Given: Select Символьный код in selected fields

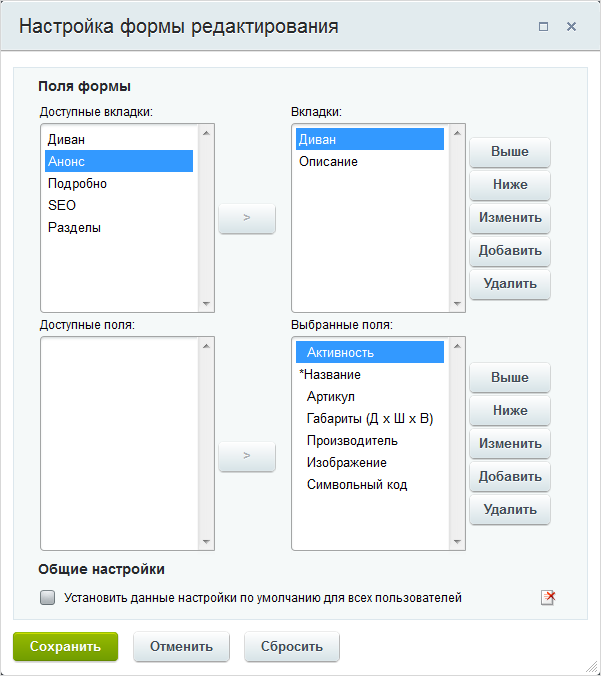Looking at the screenshot, I should [370, 484].
